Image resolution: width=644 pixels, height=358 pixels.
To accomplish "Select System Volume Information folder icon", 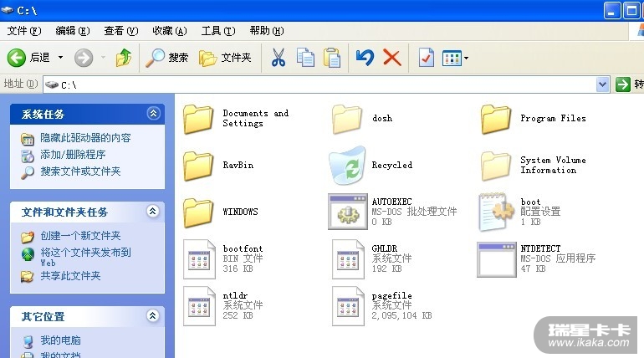I will coord(496,166).
